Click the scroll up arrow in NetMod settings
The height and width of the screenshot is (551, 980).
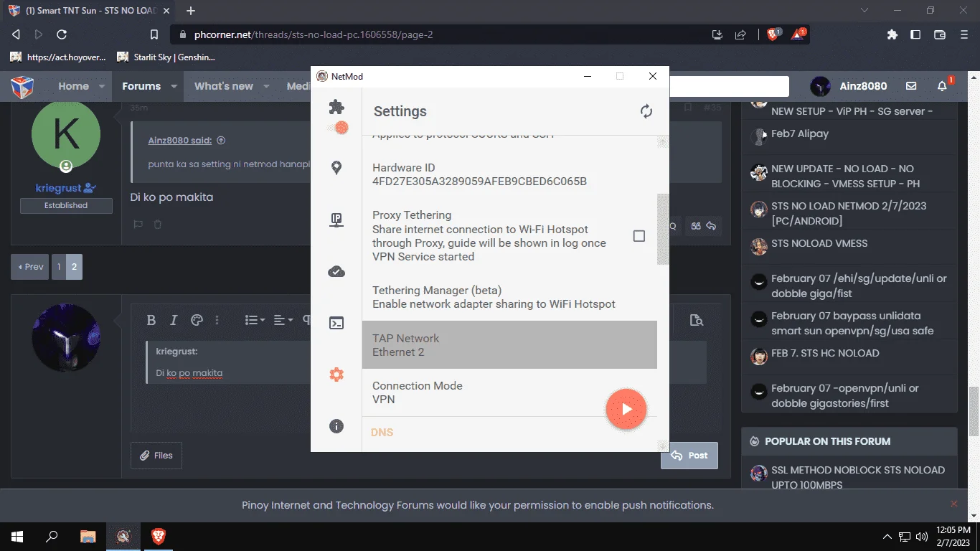point(663,142)
